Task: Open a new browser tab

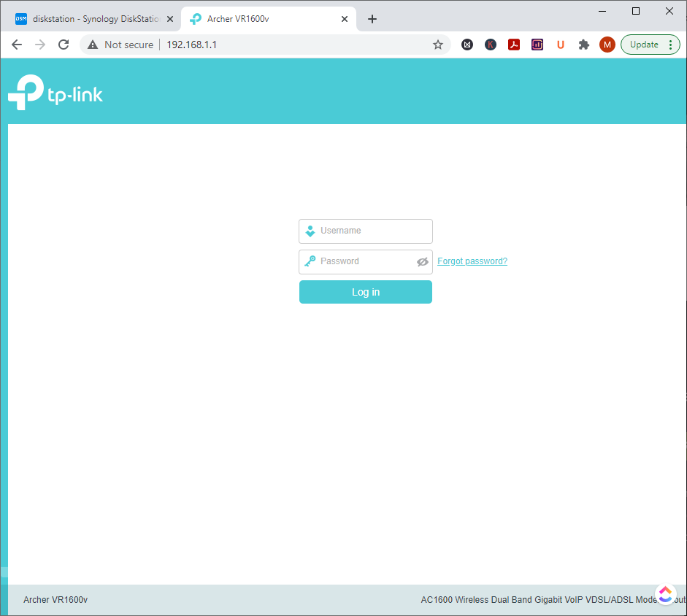Action: click(372, 19)
